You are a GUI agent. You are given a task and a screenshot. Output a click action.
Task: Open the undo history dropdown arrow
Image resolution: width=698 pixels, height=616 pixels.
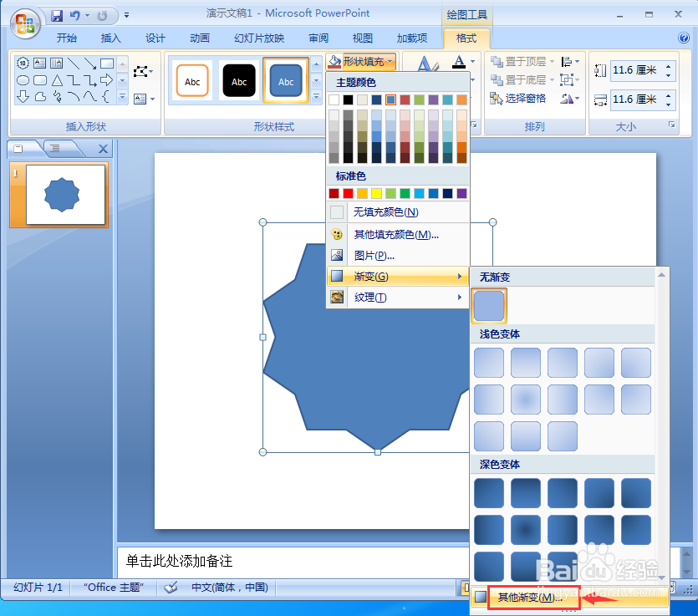pos(87,16)
